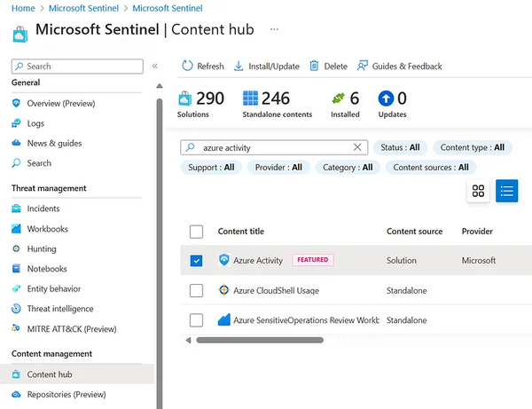Click the 290 Solutions counter

[201, 104]
